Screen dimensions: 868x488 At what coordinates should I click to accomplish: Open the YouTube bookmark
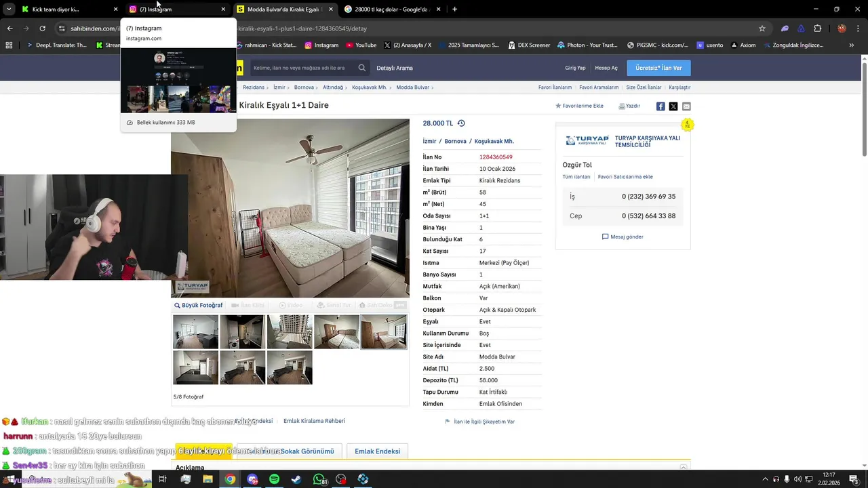361,45
